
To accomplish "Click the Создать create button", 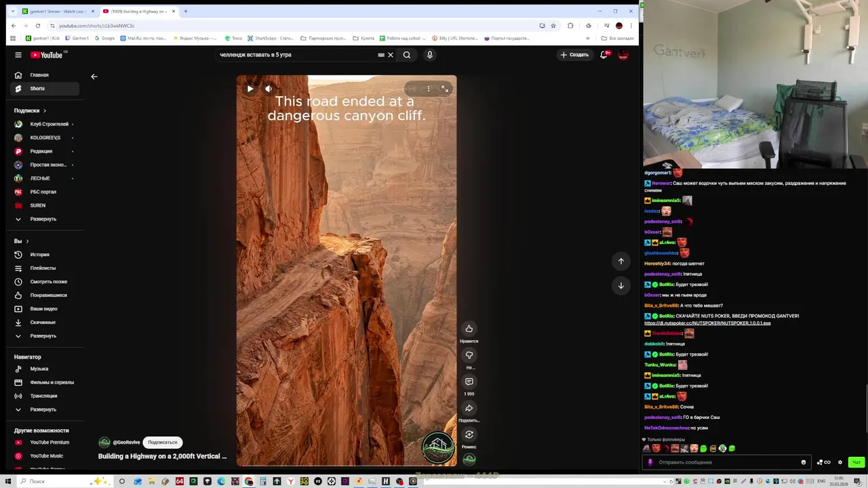I will pos(574,55).
